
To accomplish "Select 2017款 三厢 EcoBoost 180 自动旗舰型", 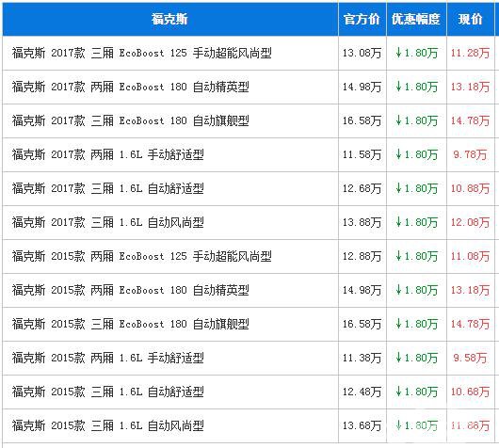I will [x=131, y=120].
